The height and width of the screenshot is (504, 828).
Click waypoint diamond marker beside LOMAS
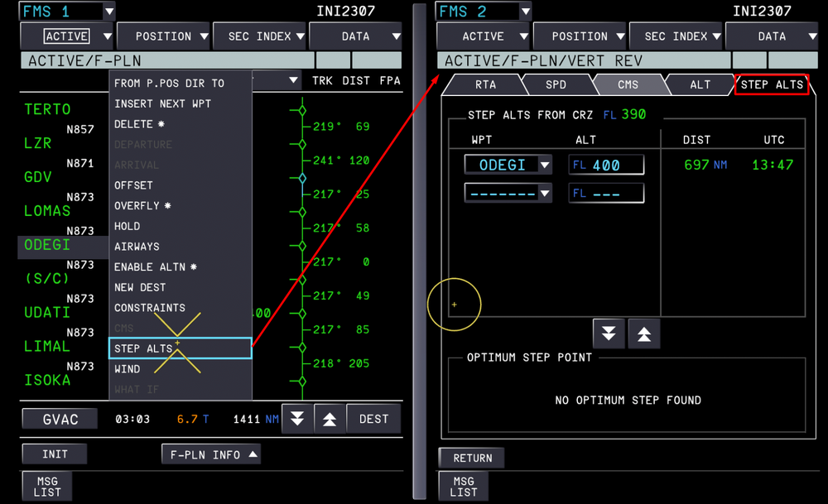coord(302,212)
